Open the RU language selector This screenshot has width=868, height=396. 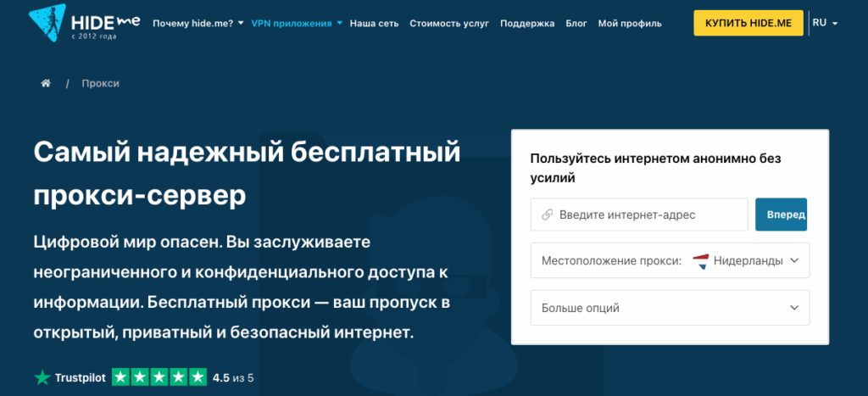coord(825,23)
